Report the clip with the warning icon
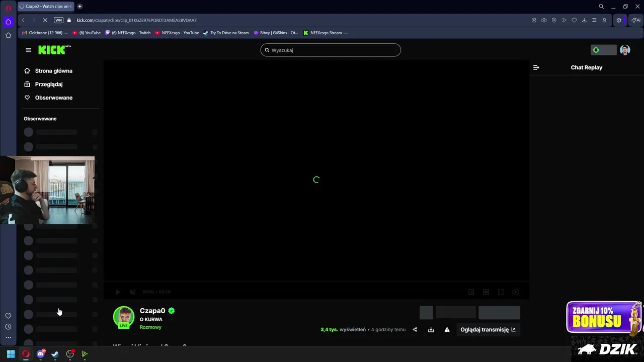The image size is (644, 362). [447, 330]
